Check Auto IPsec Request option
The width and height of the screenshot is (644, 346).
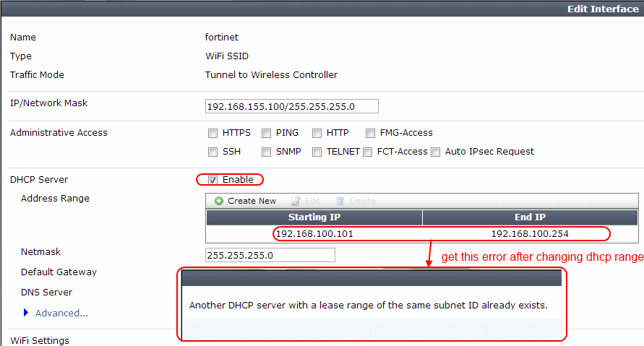(x=436, y=152)
